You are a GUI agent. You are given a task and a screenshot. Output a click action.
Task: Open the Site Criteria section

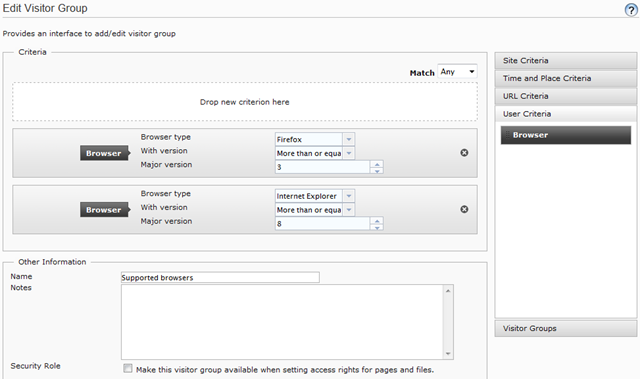[566, 60]
